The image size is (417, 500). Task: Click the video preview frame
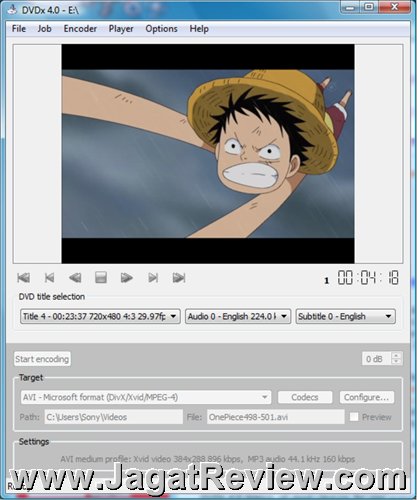[208, 154]
